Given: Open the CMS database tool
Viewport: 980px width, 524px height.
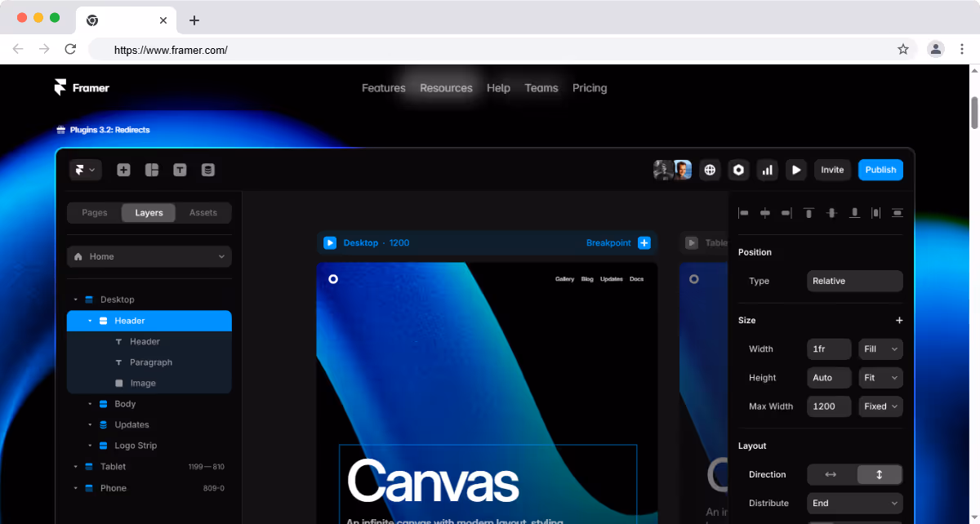Looking at the screenshot, I should 207,169.
